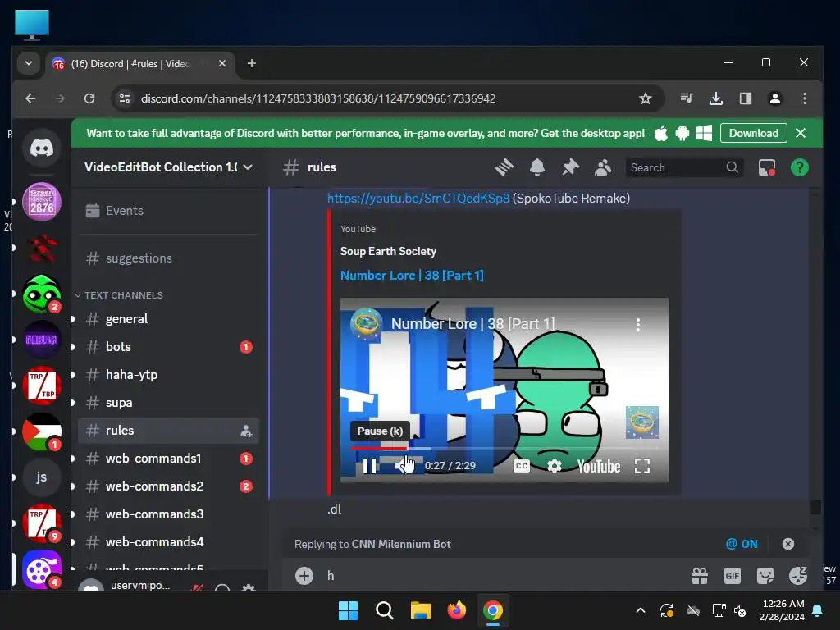Open notification settings bell in header

tap(537, 167)
